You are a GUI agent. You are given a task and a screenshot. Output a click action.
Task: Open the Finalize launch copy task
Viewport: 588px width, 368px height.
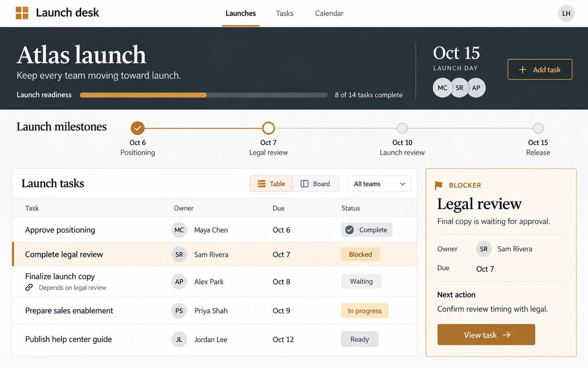(60, 276)
